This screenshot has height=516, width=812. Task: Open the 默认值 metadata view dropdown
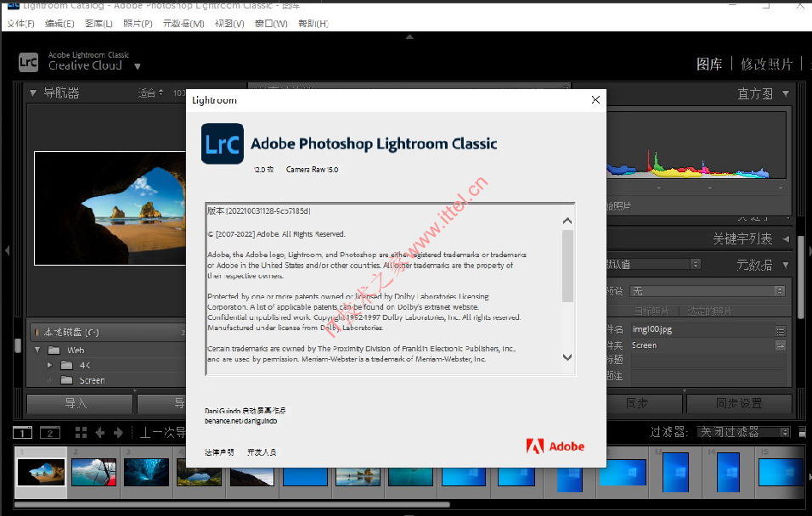pos(654,265)
